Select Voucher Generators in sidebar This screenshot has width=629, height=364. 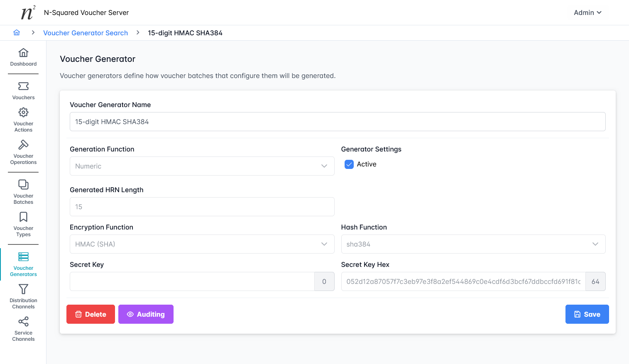pyautogui.click(x=24, y=264)
